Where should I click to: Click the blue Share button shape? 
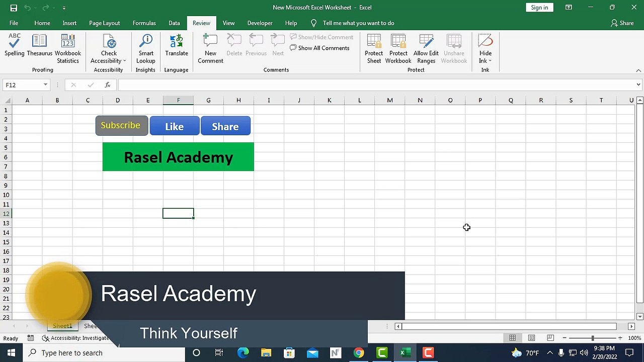225,126
